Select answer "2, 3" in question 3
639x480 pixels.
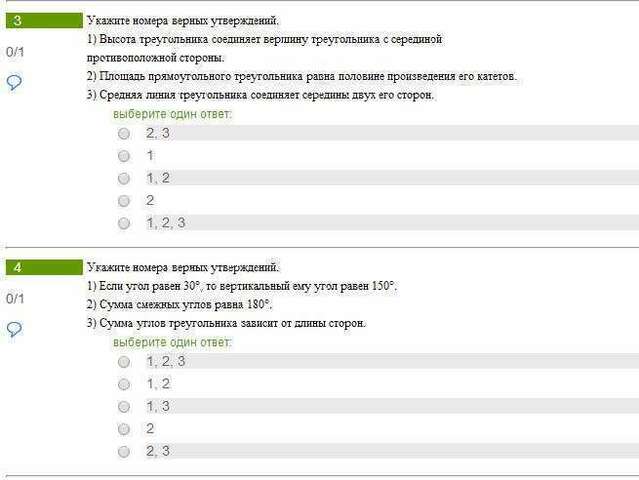[124, 133]
